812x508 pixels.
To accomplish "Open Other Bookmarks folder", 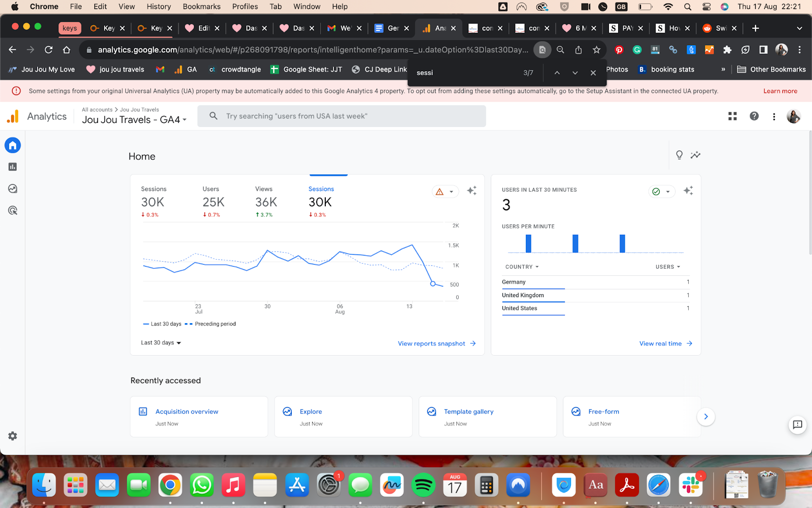I will click(x=771, y=70).
